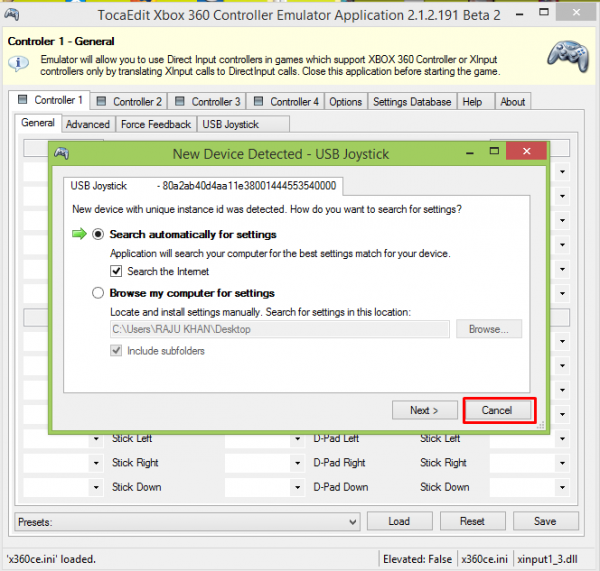The width and height of the screenshot is (600, 571).
Task: Switch to Controller 4 tab
Action: pos(286,102)
